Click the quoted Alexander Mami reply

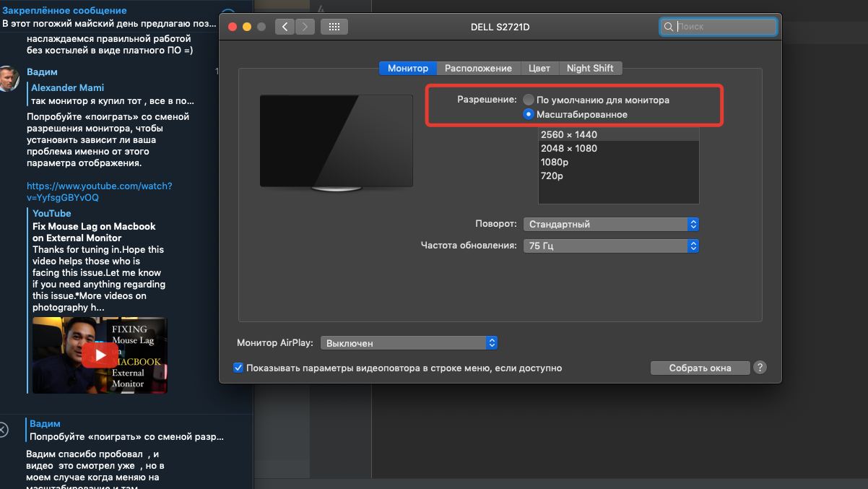[113, 94]
